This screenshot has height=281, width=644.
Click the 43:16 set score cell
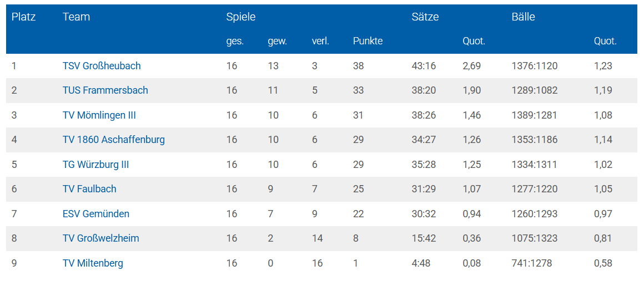424,66
